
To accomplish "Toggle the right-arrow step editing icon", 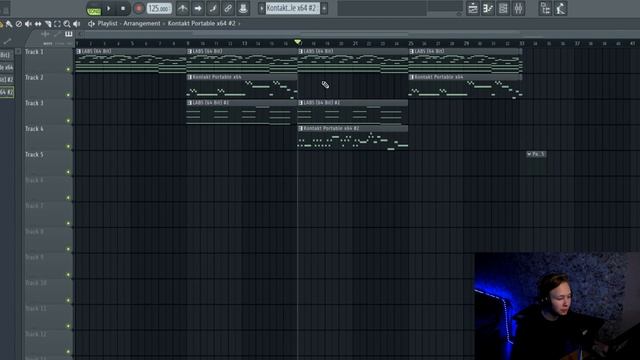I will (198, 8).
